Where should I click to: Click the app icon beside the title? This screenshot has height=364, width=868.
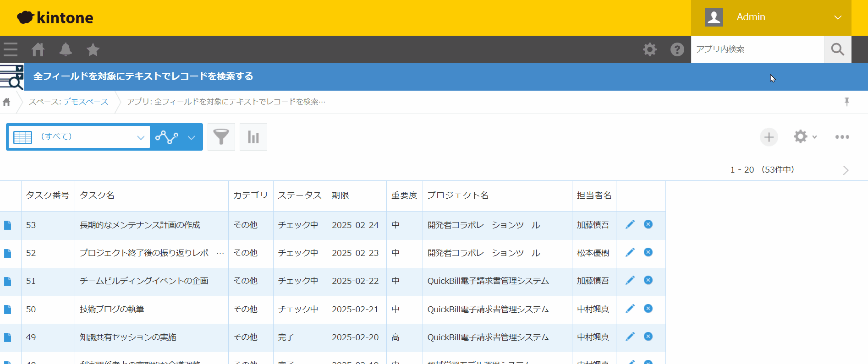[12, 77]
